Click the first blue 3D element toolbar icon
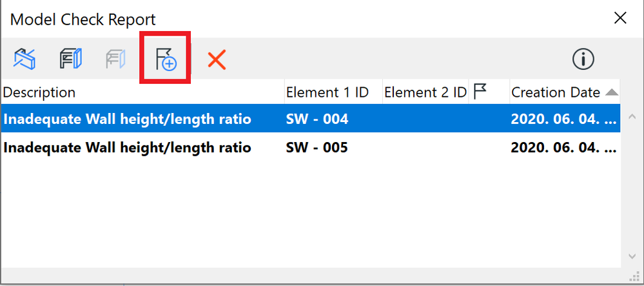 [x=24, y=59]
